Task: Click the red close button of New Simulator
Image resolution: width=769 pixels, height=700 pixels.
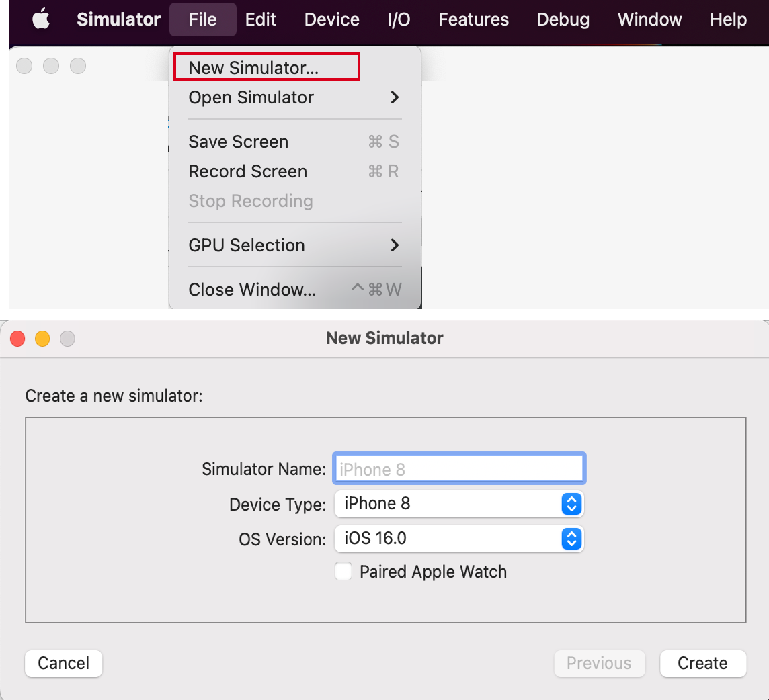Action: coord(17,339)
